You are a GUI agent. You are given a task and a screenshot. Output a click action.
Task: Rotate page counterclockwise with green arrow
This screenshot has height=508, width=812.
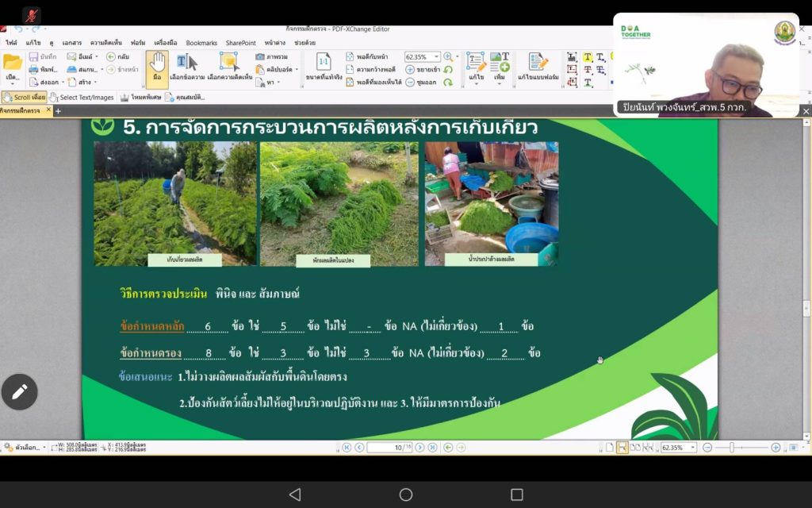(x=448, y=70)
